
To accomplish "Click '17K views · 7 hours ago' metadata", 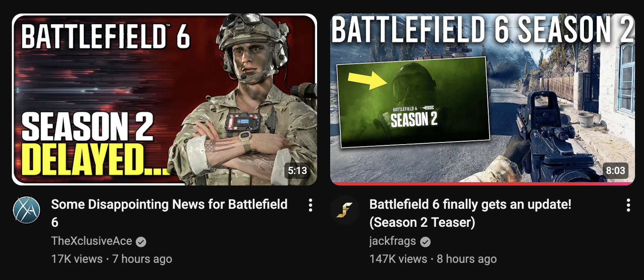I will click(x=112, y=259).
